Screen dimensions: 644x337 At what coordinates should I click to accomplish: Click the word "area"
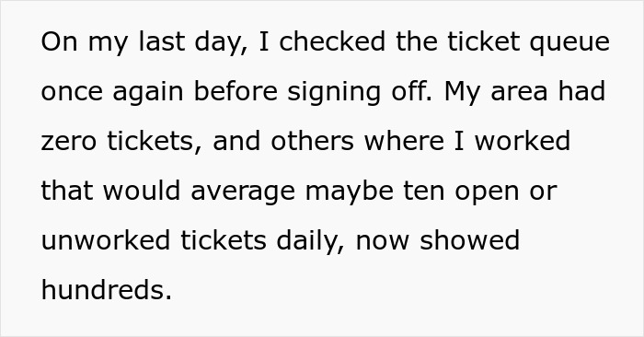pos(519,92)
